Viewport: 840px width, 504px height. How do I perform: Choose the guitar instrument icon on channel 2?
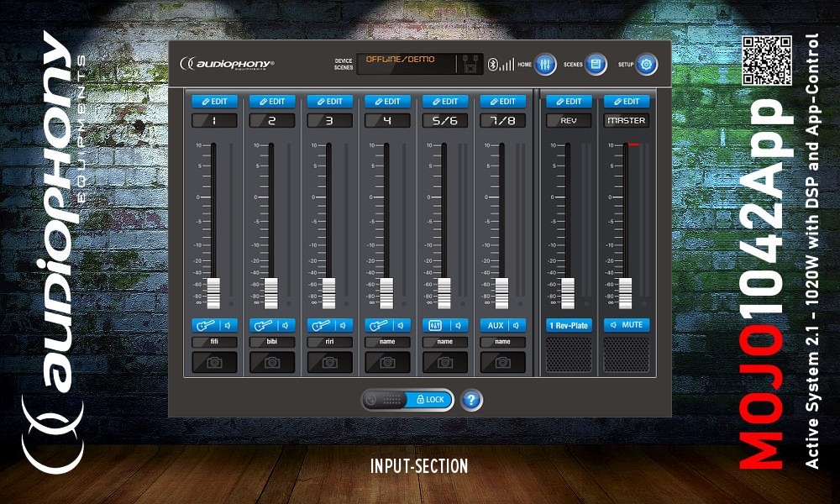point(262,325)
